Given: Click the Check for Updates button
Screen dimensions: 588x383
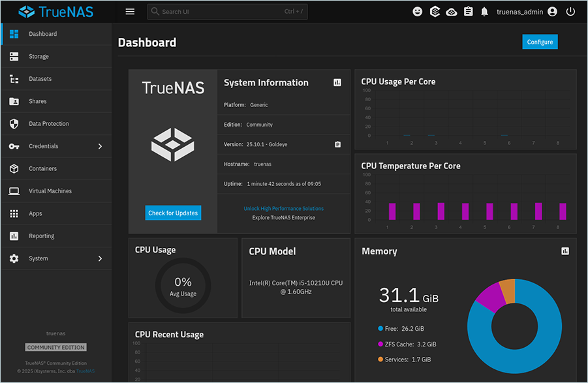Looking at the screenshot, I should tap(173, 213).
